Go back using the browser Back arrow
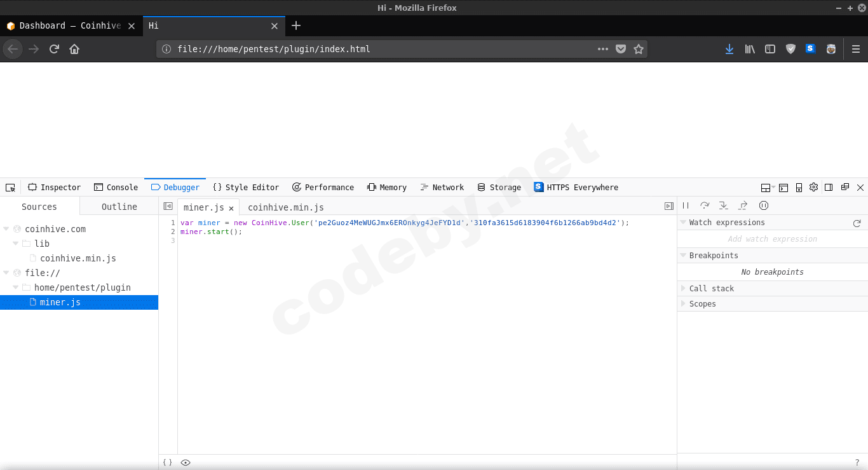 point(13,49)
